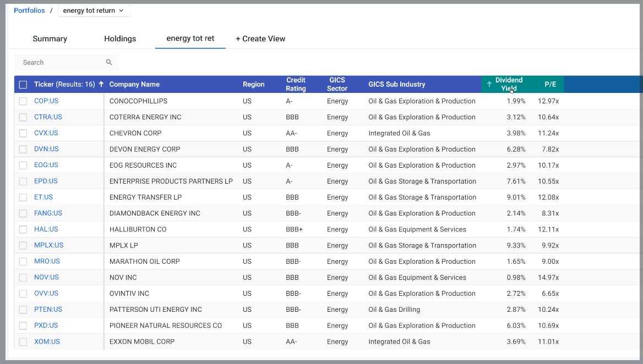Viewport: 643px width, 364px height.
Task: Open the CVX:US ticker link
Action: [x=46, y=133]
